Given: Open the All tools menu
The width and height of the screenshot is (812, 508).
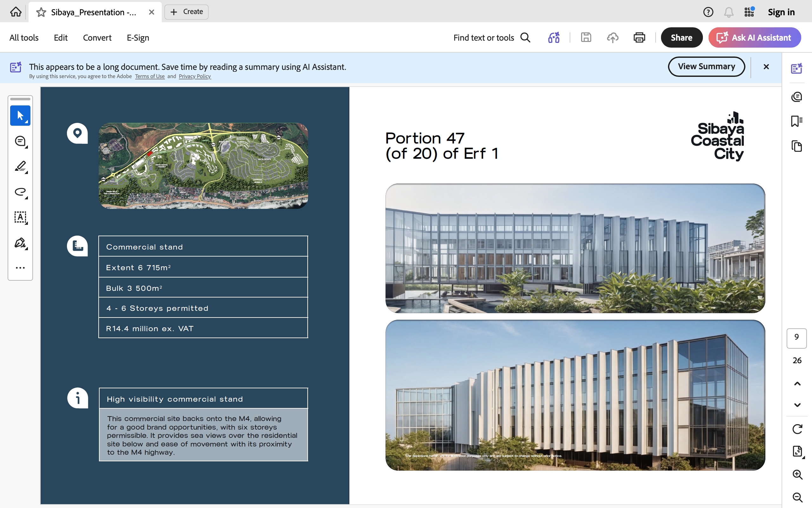Looking at the screenshot, I should point(24,38).
